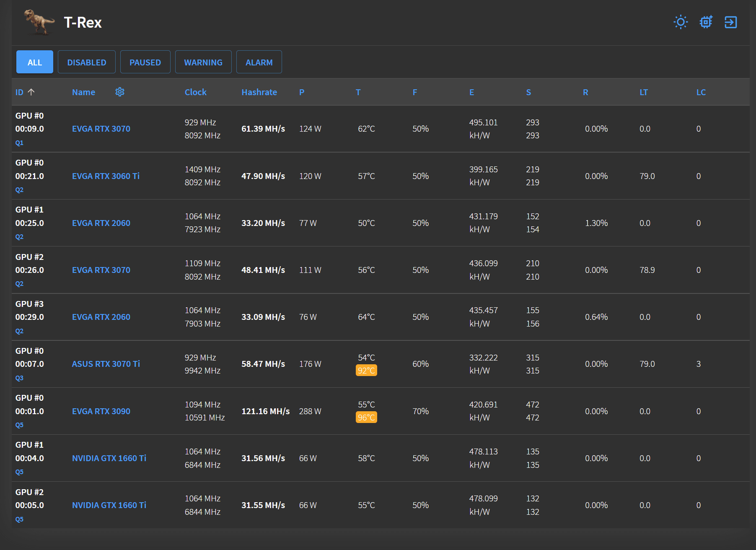Select the DISABLED filter tab
The image size is (756, 550).
coord(87,62)
